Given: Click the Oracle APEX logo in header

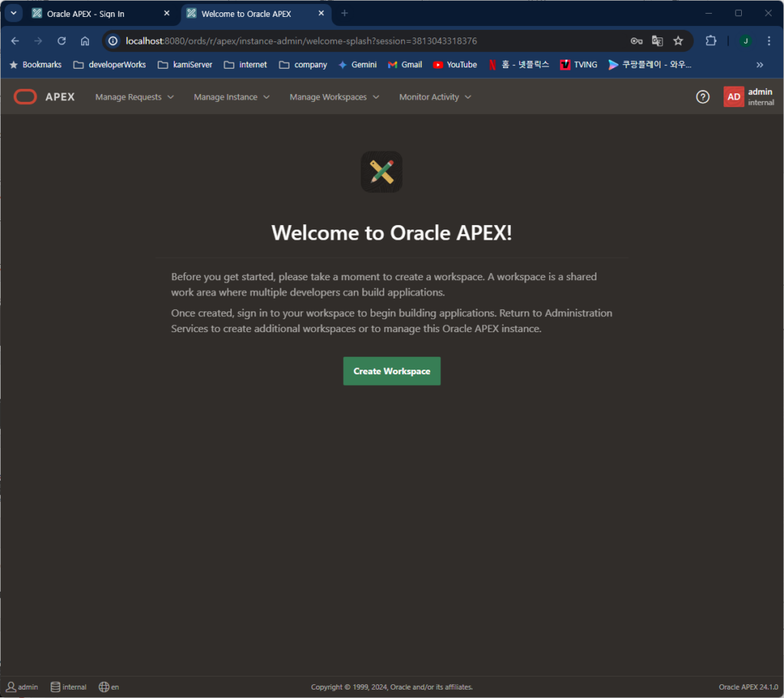Looking at the screenshot, I should (44, 97).
